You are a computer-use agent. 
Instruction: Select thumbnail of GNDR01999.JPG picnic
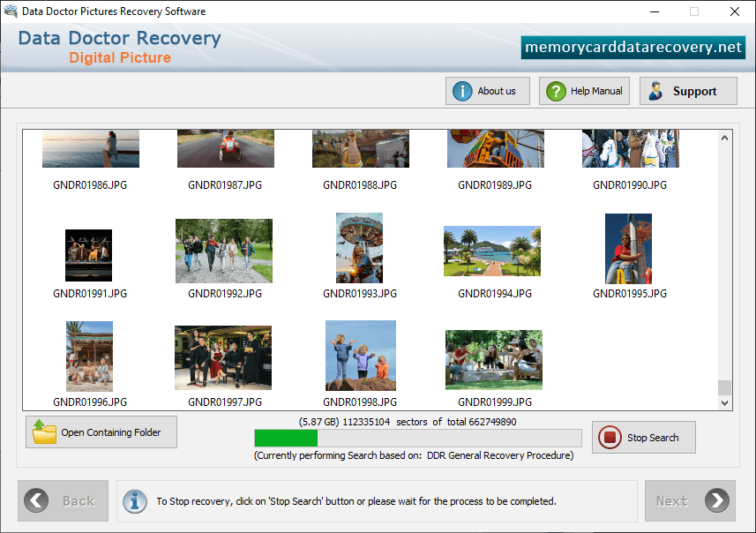tap(494, 360)
